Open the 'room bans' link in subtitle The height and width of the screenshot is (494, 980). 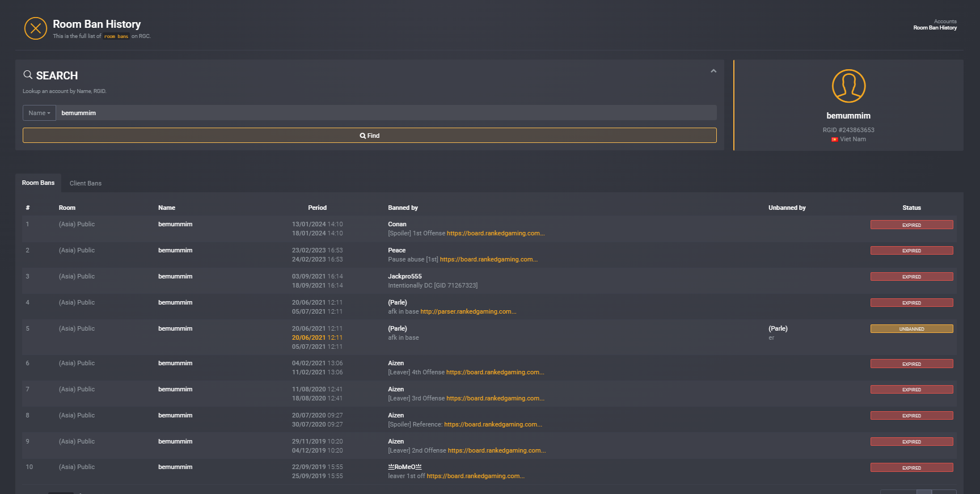click(116, 36)
